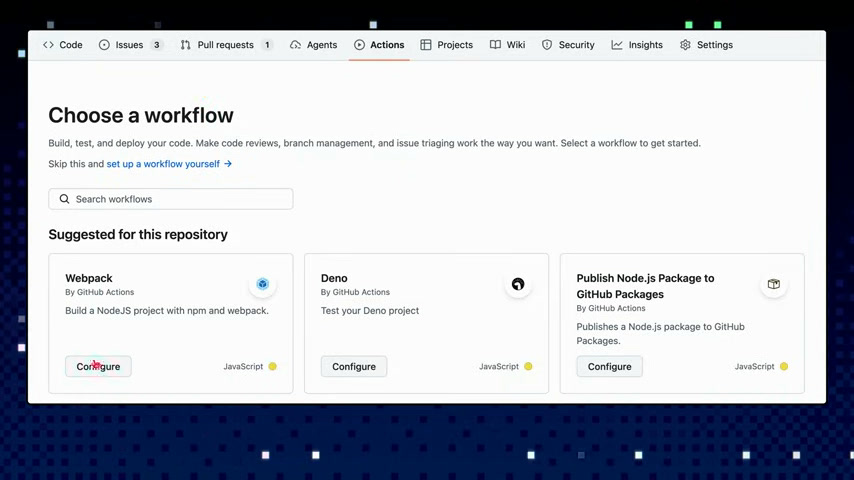Click JavaScript label on Publish Node.js card
The width and height of the screenshot is (854, 480).
754,367
